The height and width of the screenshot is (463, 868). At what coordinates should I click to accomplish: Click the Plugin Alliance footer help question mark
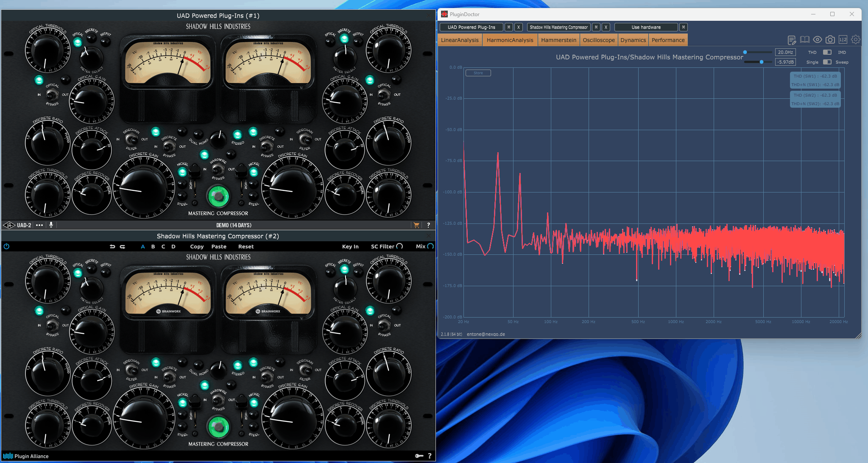(430, 456)
